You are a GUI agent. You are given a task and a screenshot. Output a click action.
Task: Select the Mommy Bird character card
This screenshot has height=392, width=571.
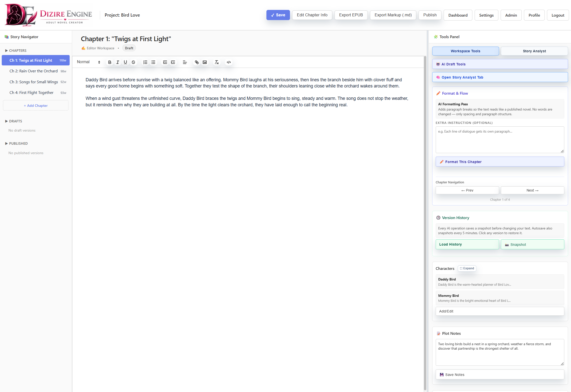(500, 298)
